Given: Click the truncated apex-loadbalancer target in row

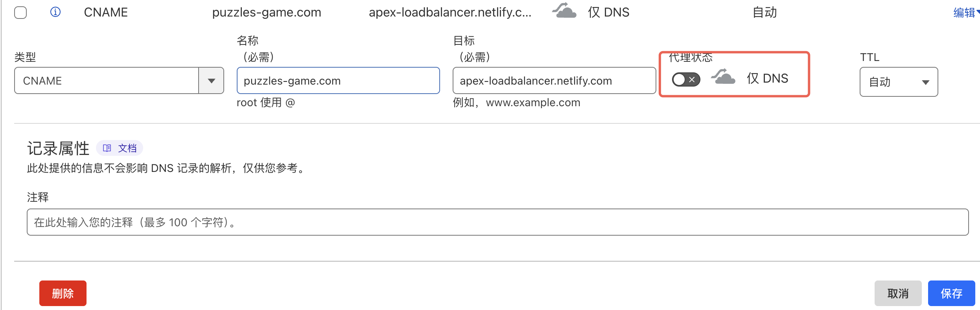Looking at the screenshot, I should (x=450, y=13).
